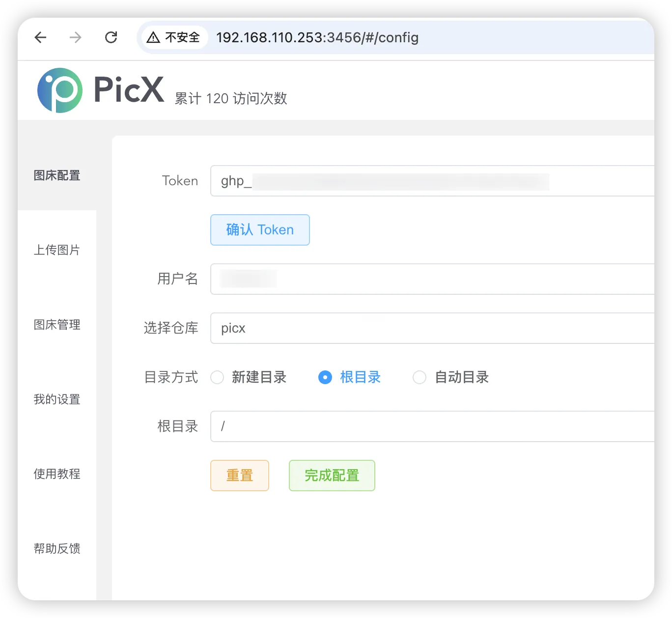
Task: Click the address bar URL 192.168.110.253:3456/#/config
Action: click(x=317, y=37)
